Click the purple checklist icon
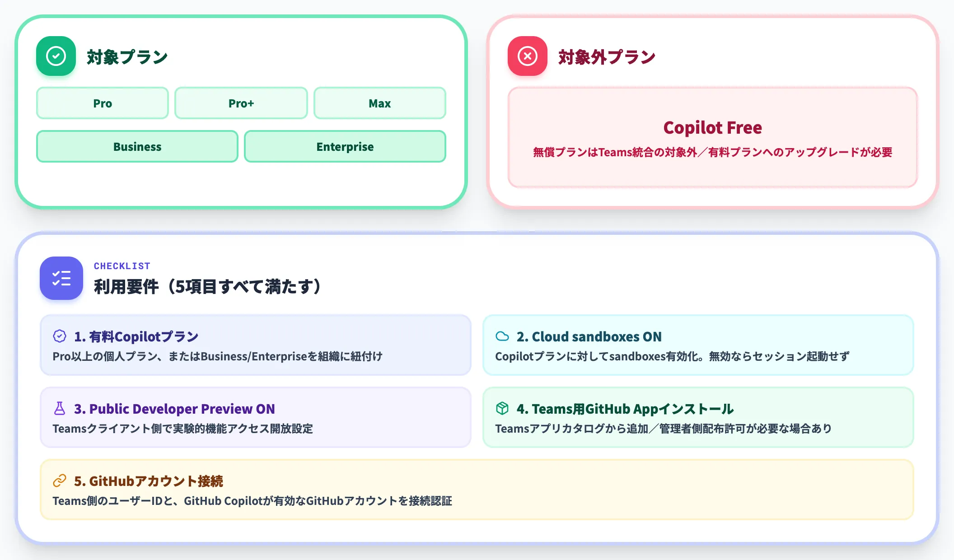The width and height of the screenshot is (954, 560). pos(61,278)
